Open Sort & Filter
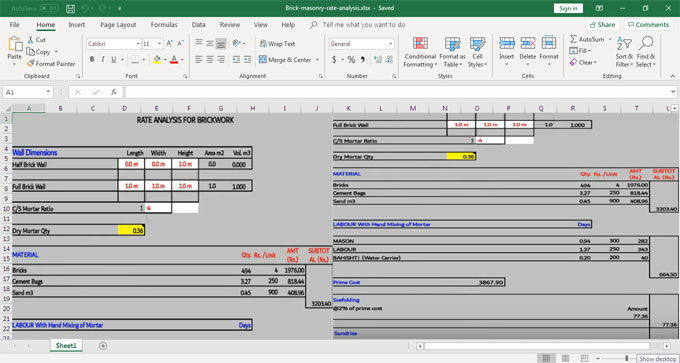 coord(624,52)
